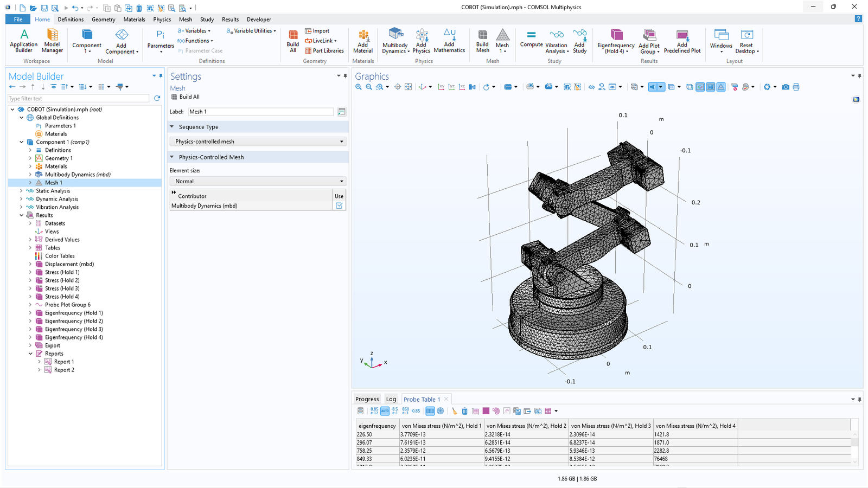Open the Physics-controlled mesh sequence dropdown
Screen dimensions: 868x488
tap(258, 142)
